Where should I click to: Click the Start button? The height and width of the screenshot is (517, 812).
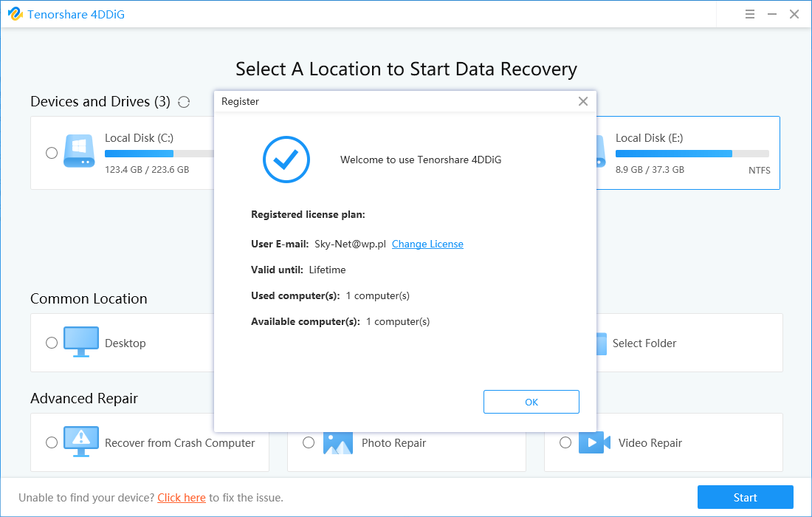(746, 497)
